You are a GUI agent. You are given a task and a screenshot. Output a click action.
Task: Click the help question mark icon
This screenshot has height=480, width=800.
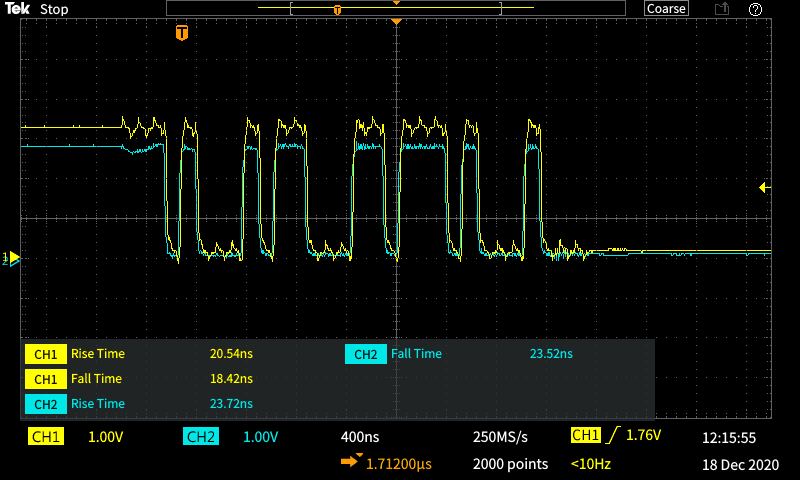[756, 9]
